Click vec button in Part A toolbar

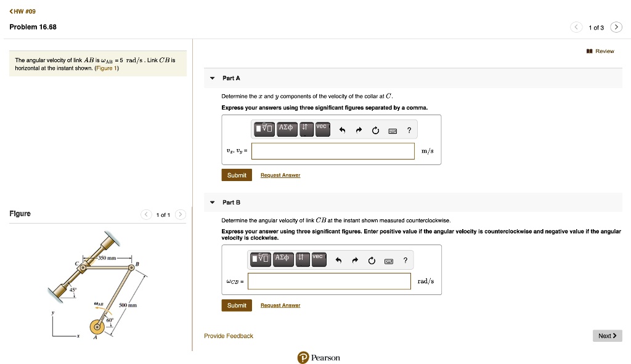click(x=323, y=129)
